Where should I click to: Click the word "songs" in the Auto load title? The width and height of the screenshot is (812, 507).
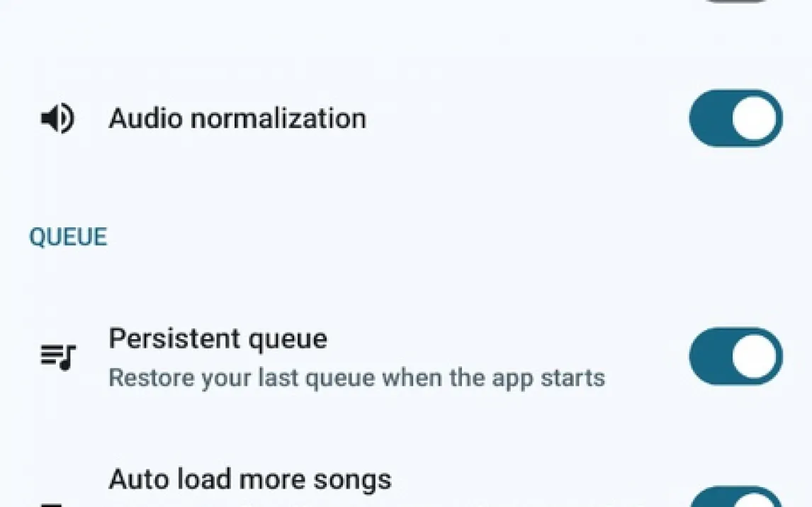tap(353, 480)
